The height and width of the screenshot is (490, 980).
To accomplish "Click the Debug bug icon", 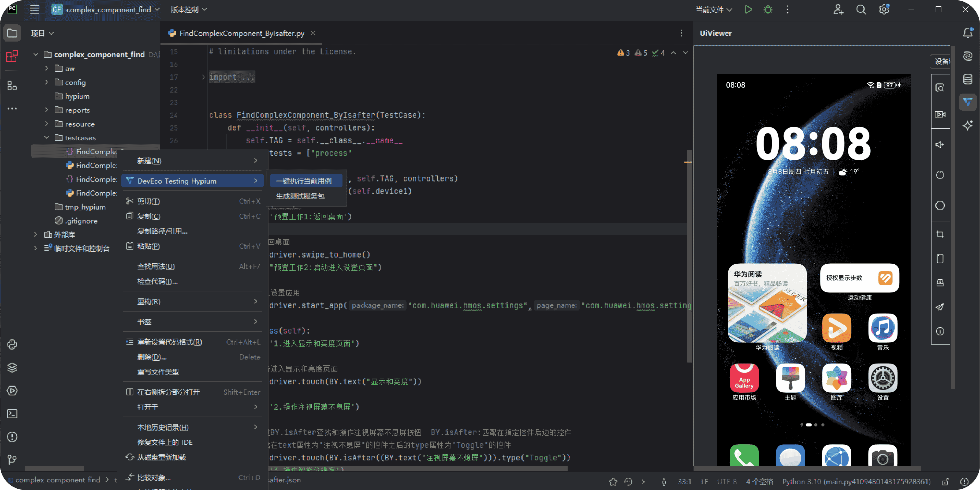I will 768,9.
